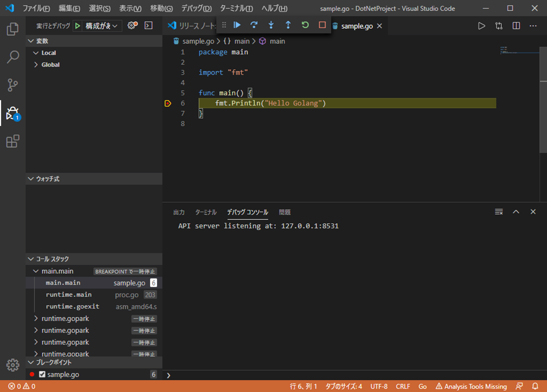This screenshot has height=392, width=547.
Task: Click the feedback icon in status bar
Action: coord(519,386)
